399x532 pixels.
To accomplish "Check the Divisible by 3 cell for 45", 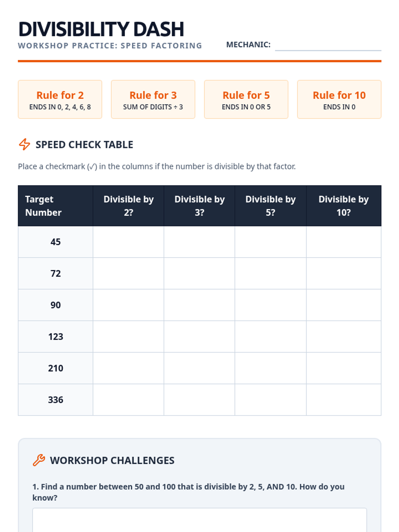I will tap(199, 242).
